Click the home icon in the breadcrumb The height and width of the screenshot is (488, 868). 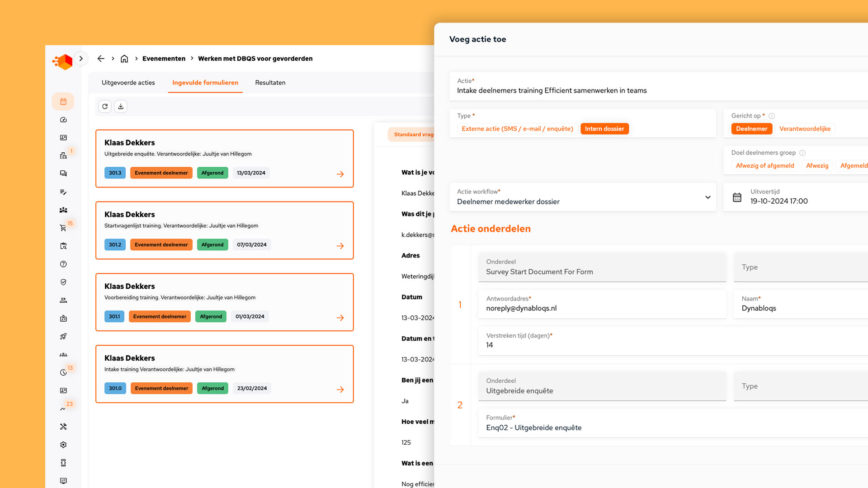tap(124, 59)
